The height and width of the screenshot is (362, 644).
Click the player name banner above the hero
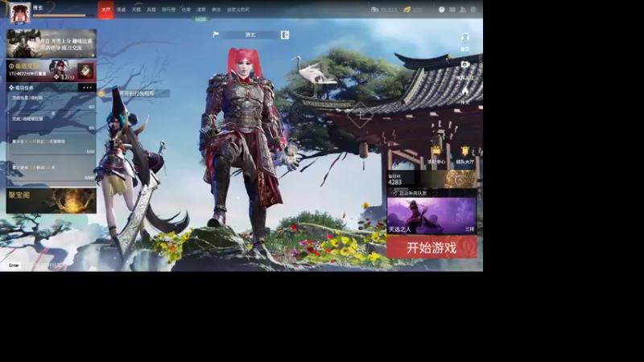250,35
